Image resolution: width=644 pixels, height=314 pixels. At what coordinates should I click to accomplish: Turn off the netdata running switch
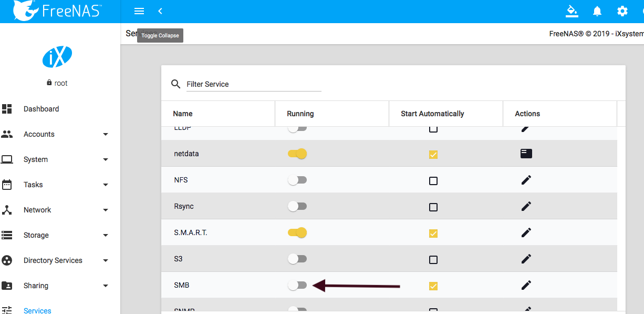[297, 154]
